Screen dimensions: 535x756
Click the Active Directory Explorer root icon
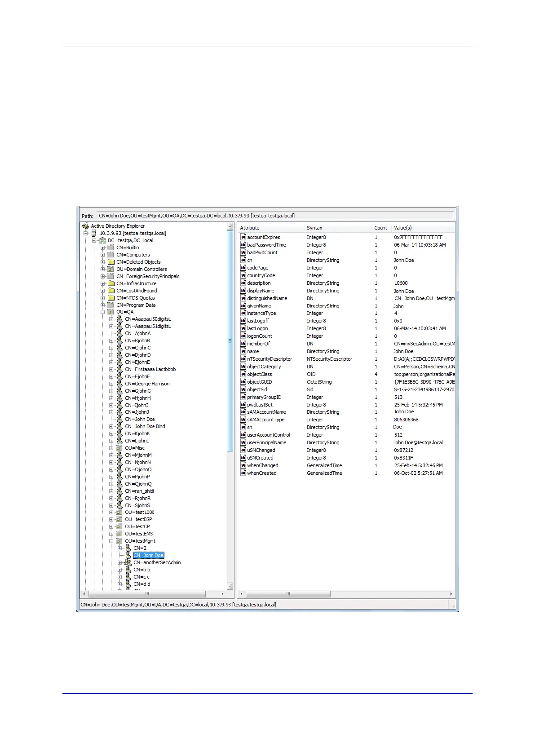tap(85, 226)
